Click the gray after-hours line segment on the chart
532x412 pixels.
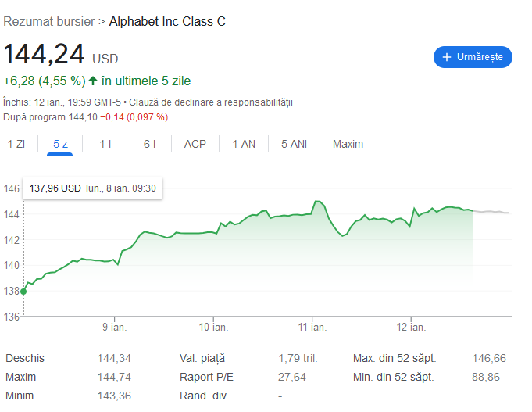point(491,212)
